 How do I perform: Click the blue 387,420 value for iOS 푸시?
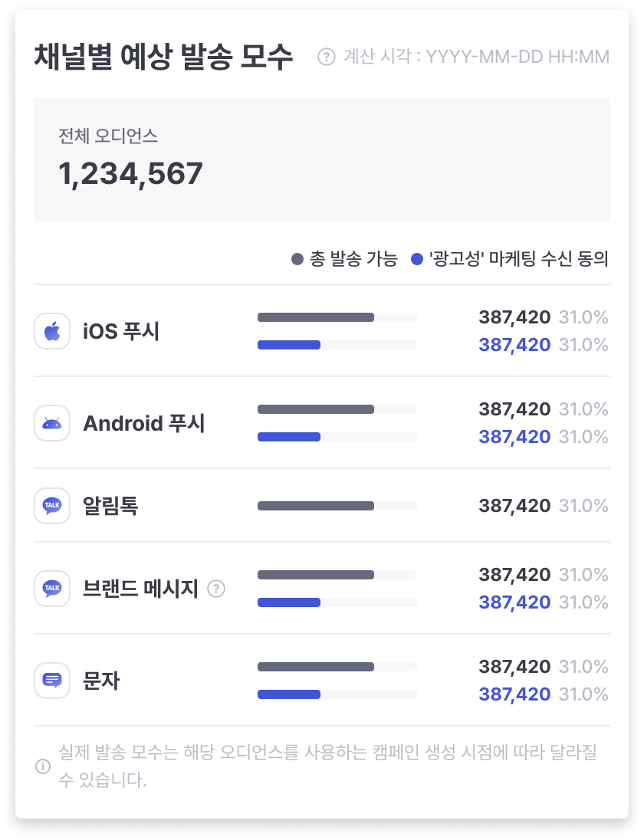point(514,345)
